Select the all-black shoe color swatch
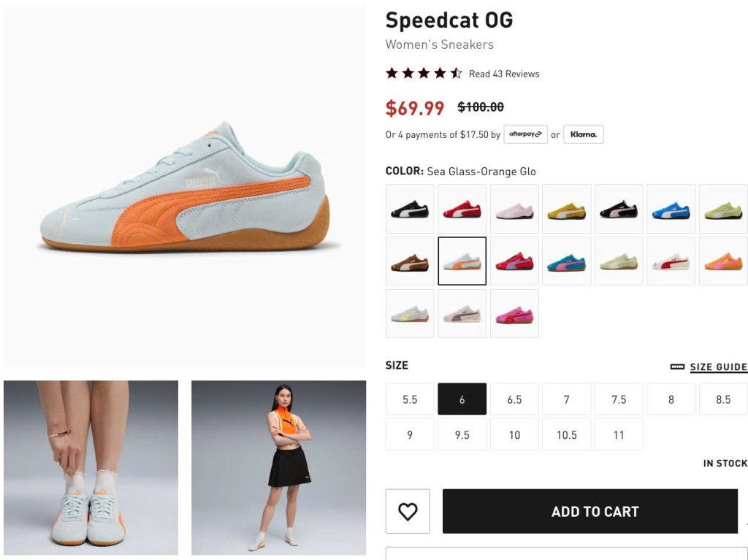The width and height of the screenshot is (748, 560). click(410, 209)
